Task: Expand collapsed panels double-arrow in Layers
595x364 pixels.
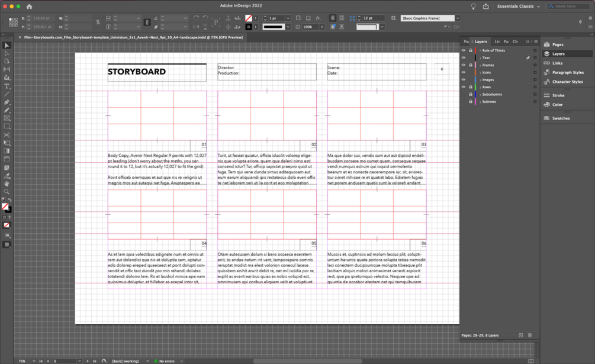Action: pos(528,41)
